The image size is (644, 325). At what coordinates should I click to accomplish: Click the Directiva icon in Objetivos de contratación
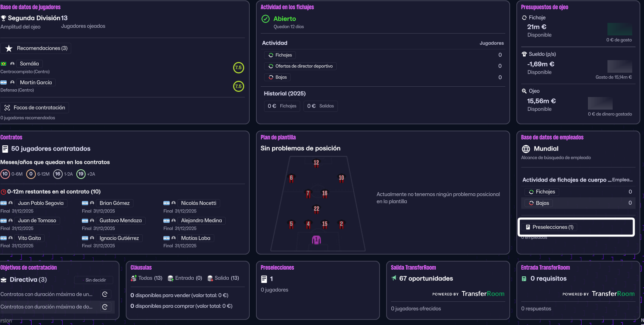(4, 280)
